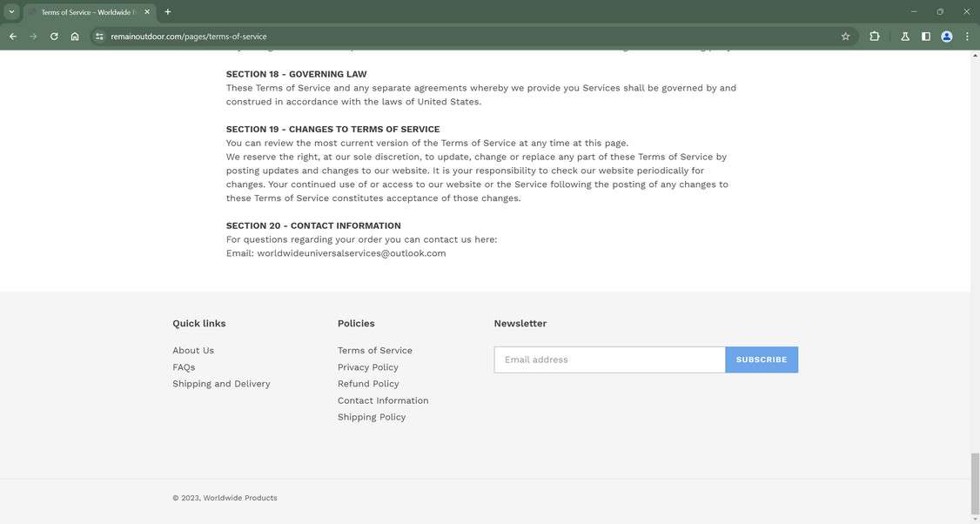Open Chrome Labs experiments flask icon
The width and height of the screenshot is (980, 524).
coord(904,37)
